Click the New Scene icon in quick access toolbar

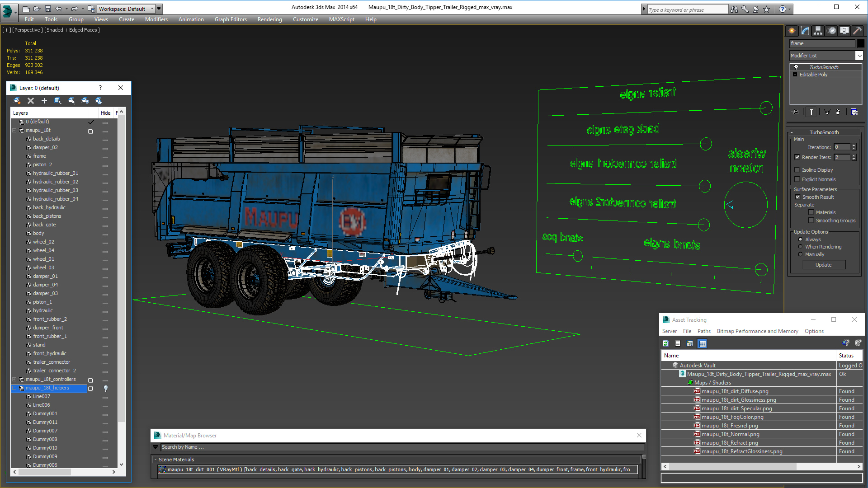pyautogui.click(x=26, y=9)
